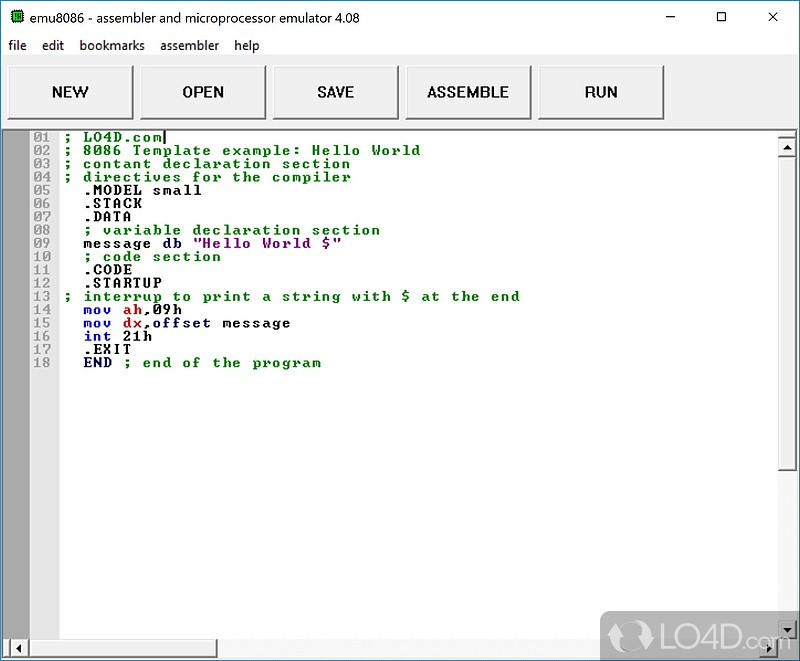This screenshot has height=661, width=800.
Task: Click the ".MODEL small" directive line
Action: tap(141, 190)
